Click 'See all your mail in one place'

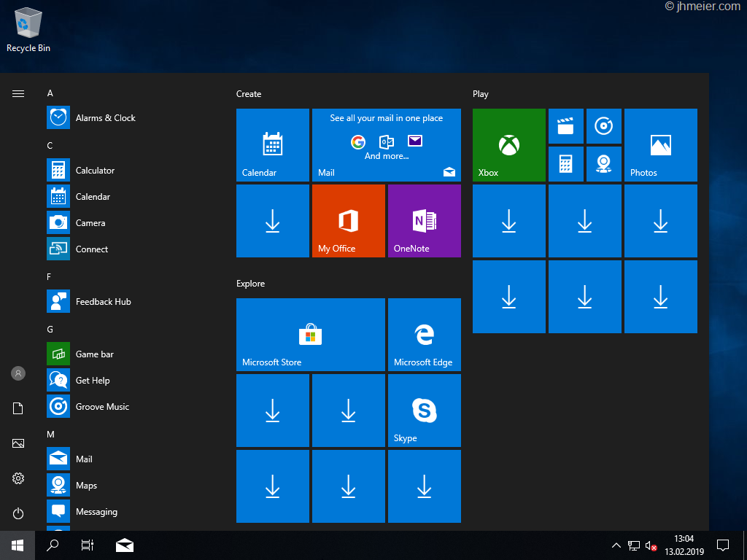(386, 117)
